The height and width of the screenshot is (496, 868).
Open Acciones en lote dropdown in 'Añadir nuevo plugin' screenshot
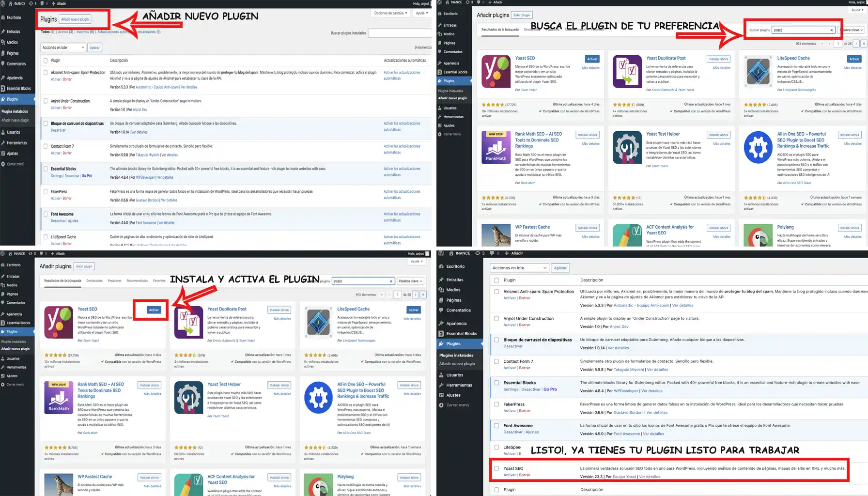pos(63,47)
